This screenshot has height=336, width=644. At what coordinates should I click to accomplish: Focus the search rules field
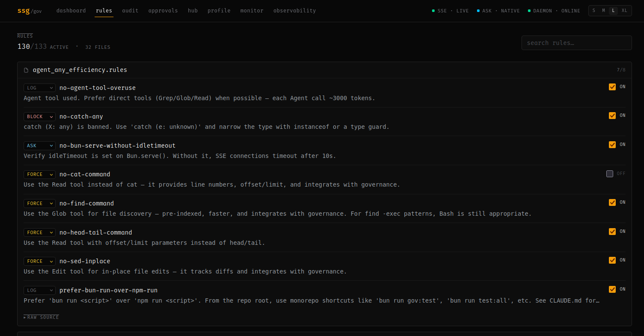(x=576, y=43)
